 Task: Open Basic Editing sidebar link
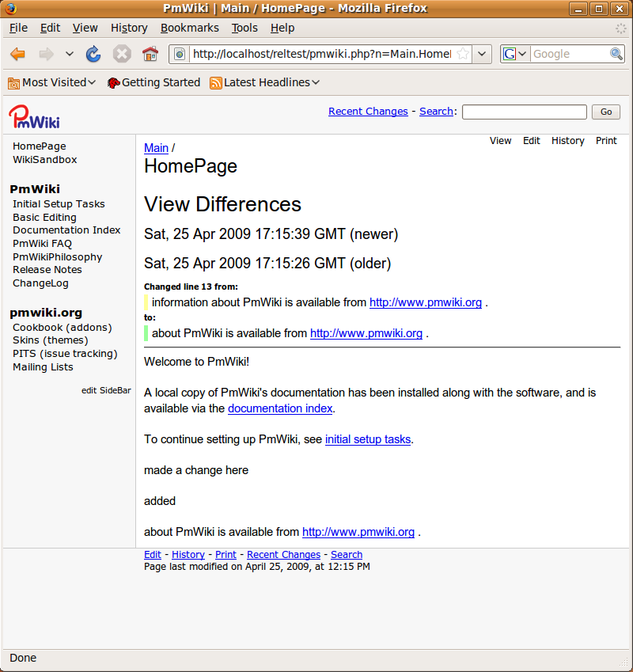point(44,218)
